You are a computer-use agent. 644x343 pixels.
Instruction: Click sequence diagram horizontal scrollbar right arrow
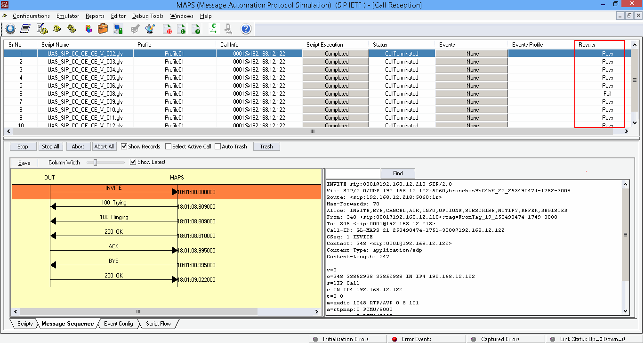tap(318, 311)
